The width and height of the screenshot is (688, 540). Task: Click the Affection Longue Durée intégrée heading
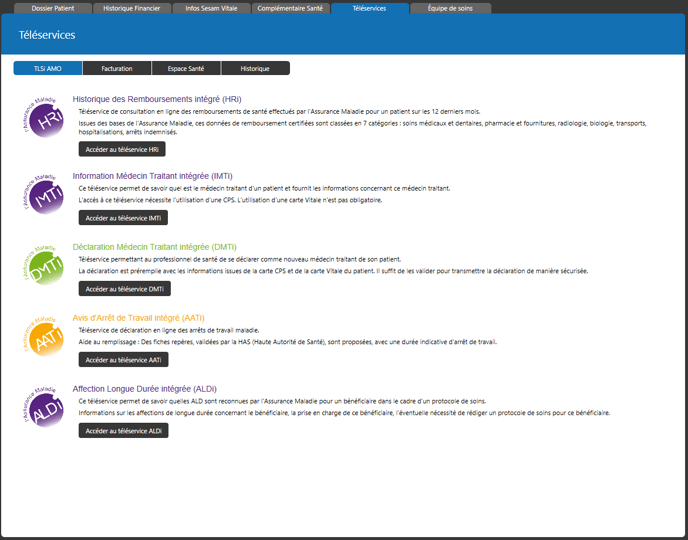[x=145, y=389]
